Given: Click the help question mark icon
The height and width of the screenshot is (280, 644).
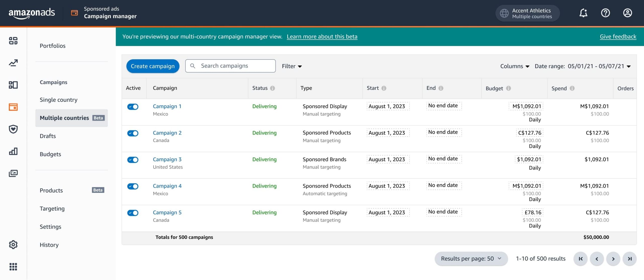Looking at the screenshot, I should coord(605,13).
